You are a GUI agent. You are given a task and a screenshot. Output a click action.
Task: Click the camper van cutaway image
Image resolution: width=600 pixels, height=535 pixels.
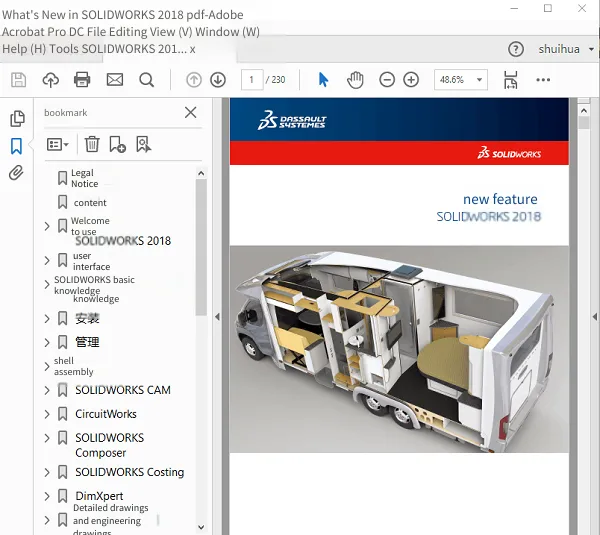399,349
